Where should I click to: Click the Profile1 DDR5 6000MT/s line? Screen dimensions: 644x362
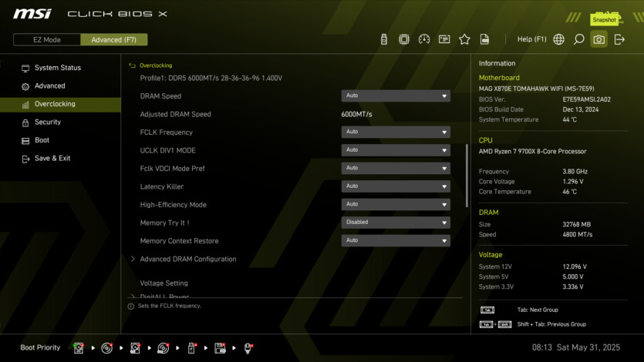[211, 78]
